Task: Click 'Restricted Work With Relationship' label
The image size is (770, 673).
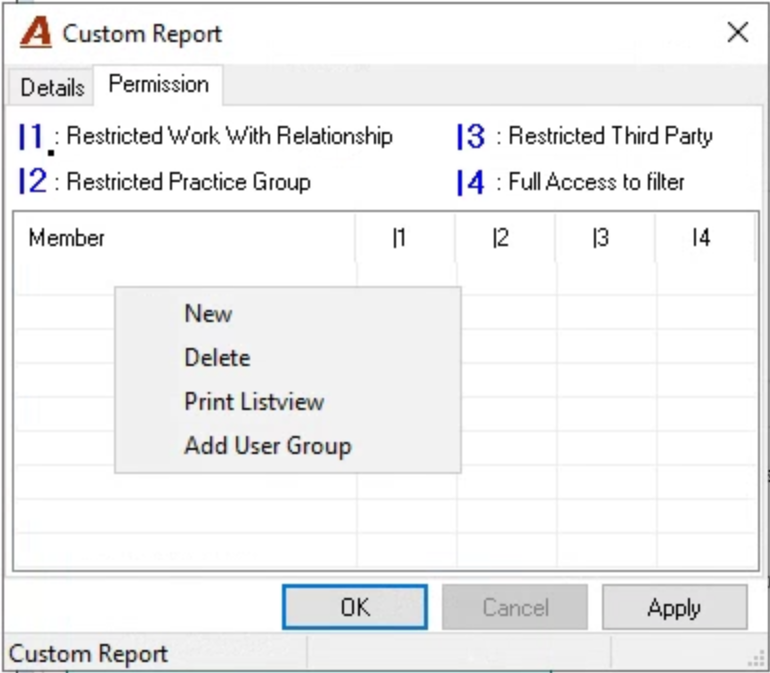Action: pos(229,136)
